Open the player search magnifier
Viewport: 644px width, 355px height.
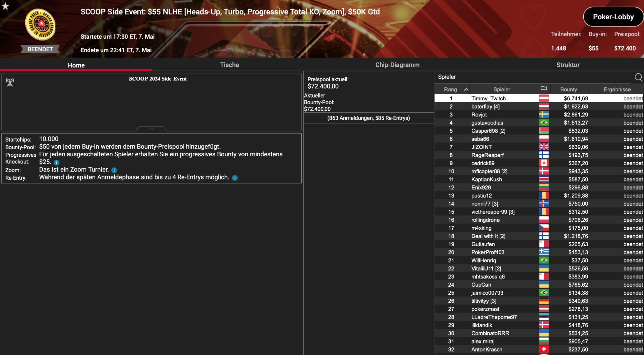(638, 77)
